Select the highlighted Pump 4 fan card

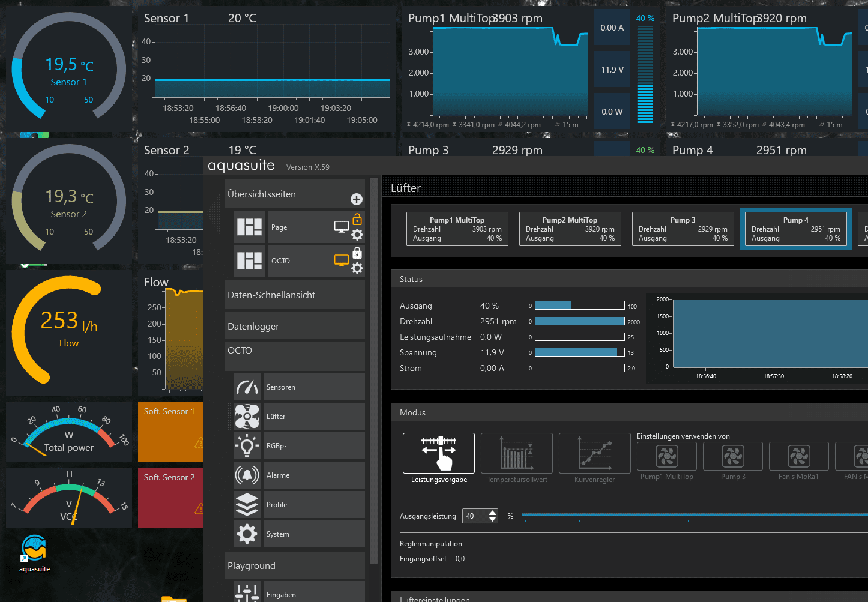tap(796, 229)
